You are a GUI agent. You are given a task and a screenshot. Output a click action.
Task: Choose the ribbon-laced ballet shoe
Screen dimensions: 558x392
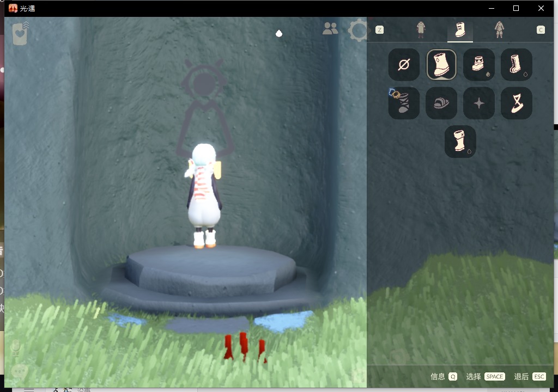coord(517,103)
